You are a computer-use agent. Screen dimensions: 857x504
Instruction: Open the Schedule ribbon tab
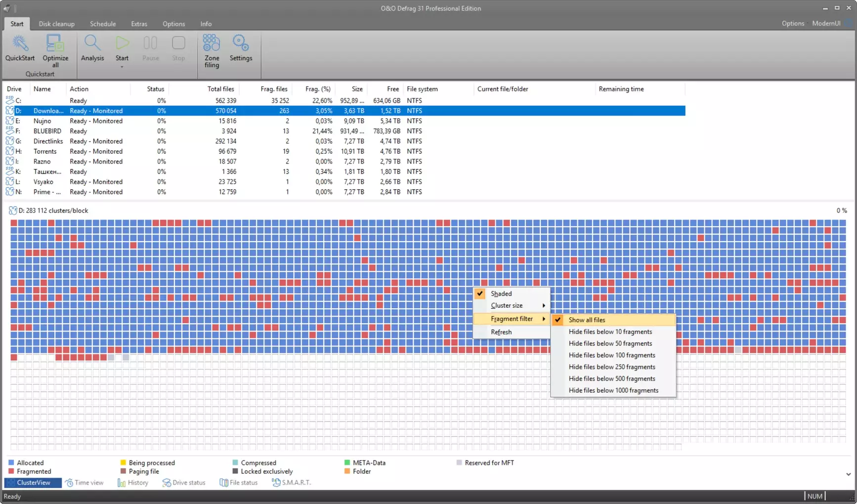pyautogui.click(x=103, y=24)
